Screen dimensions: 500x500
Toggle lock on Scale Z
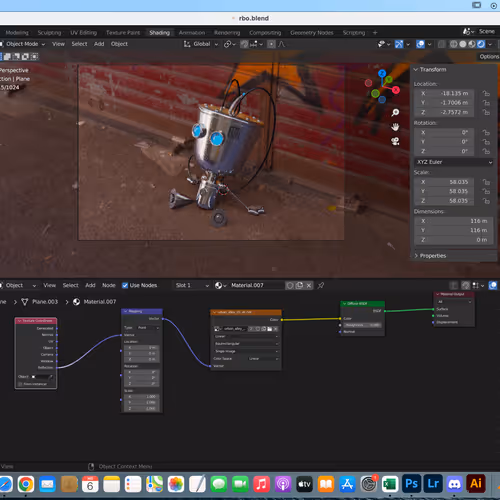click(x=486, y=201)
